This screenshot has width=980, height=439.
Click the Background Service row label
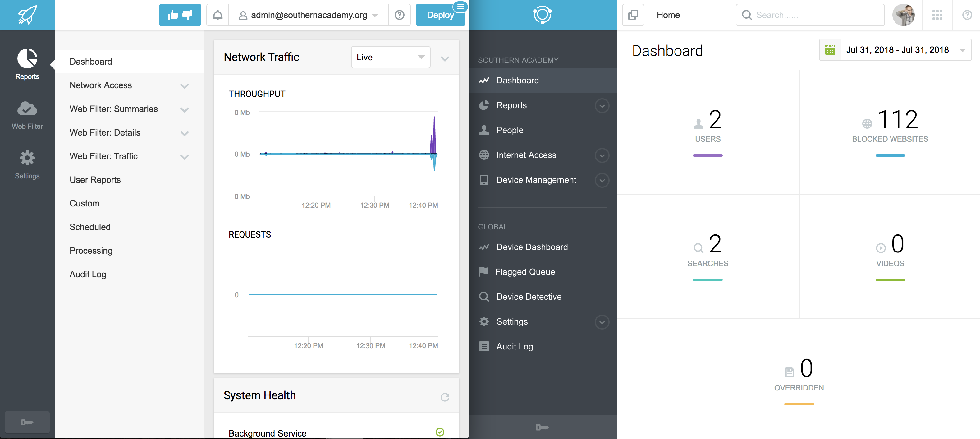267,433
